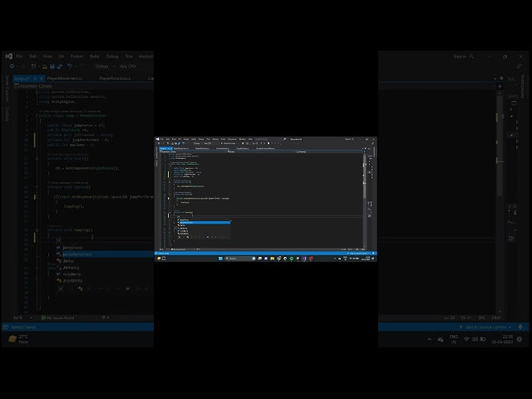Click ENG IN language indicator in large dimmed taskbar

[x=454, y=339]
